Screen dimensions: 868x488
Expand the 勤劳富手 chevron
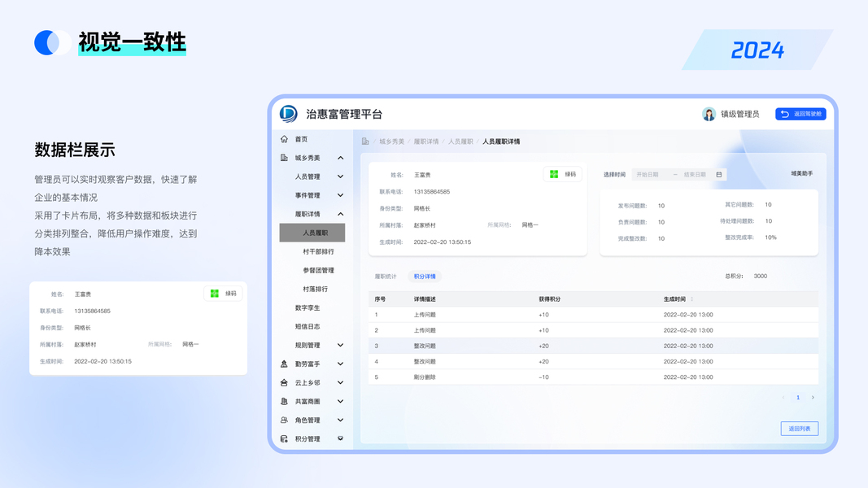tap(340, 364)
